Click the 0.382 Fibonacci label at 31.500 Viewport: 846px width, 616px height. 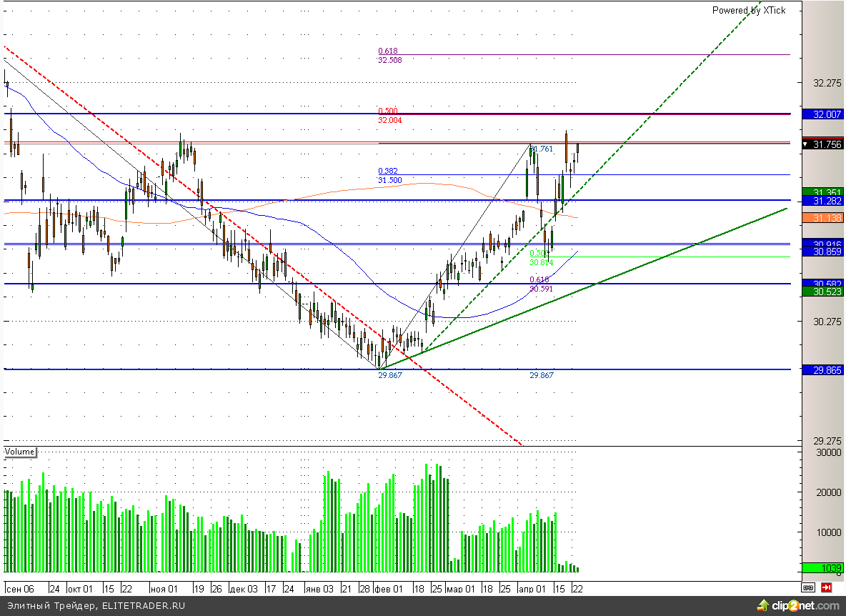click(x=388, y=172)
